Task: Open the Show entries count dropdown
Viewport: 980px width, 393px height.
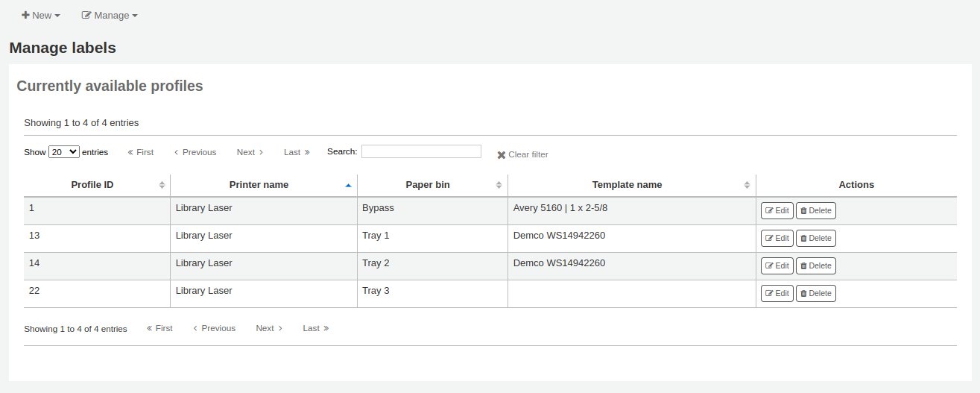Action: point(63,152)
